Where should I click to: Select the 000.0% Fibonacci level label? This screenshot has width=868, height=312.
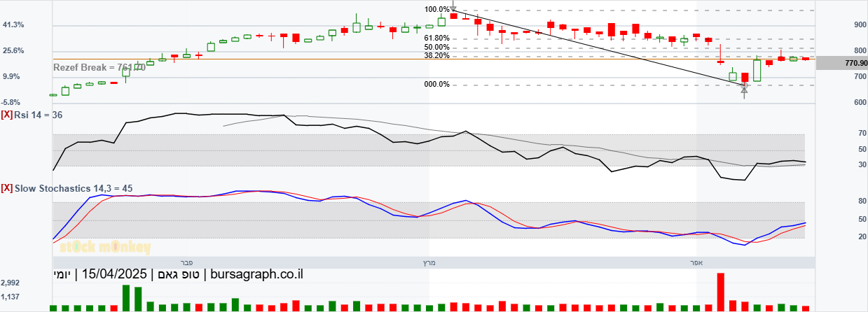pos(437,85)
